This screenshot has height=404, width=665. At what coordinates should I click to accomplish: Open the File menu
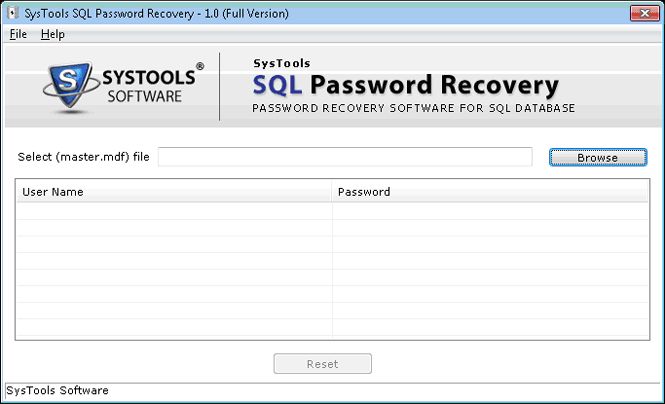click(x=18, y=34)
